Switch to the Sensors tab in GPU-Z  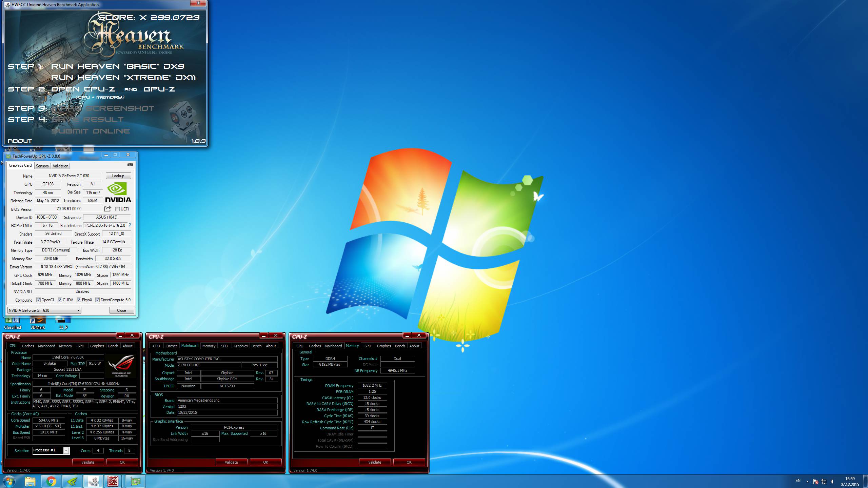point(42,166)
